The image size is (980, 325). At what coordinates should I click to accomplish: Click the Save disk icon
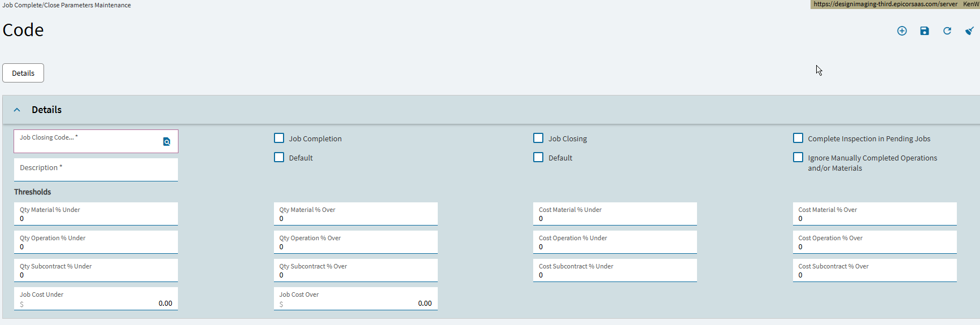(925, 31)
